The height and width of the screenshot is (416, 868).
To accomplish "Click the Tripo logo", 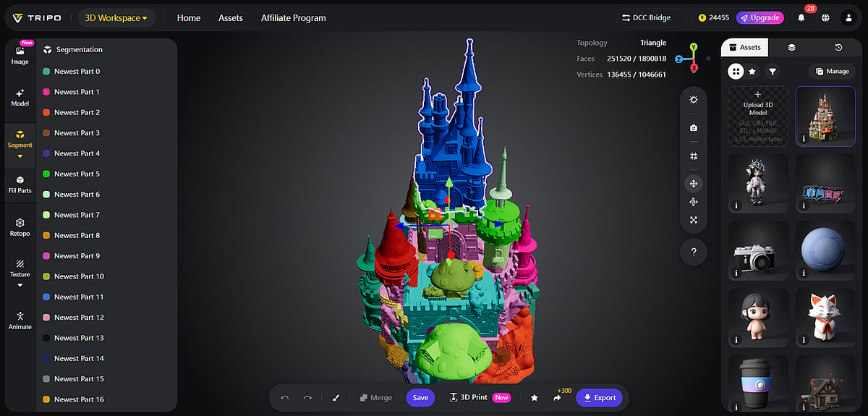I will 37,18.
